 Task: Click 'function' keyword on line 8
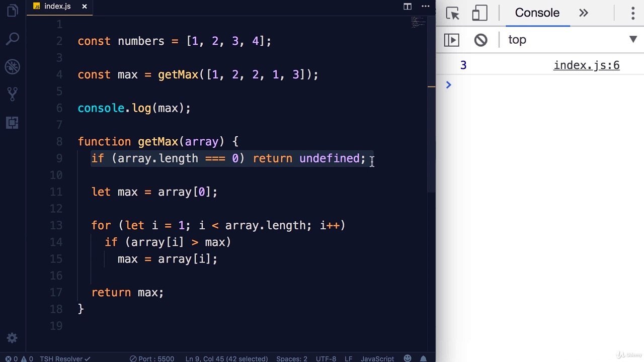[104, 142]
